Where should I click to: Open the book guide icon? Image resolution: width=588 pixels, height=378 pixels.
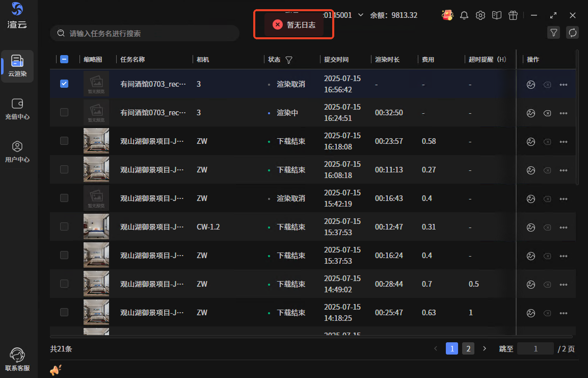[496, 15]
